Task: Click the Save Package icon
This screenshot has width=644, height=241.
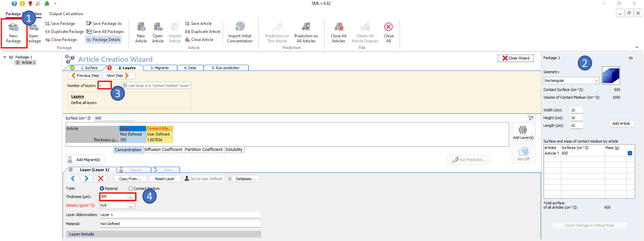Action: point(47,23)
